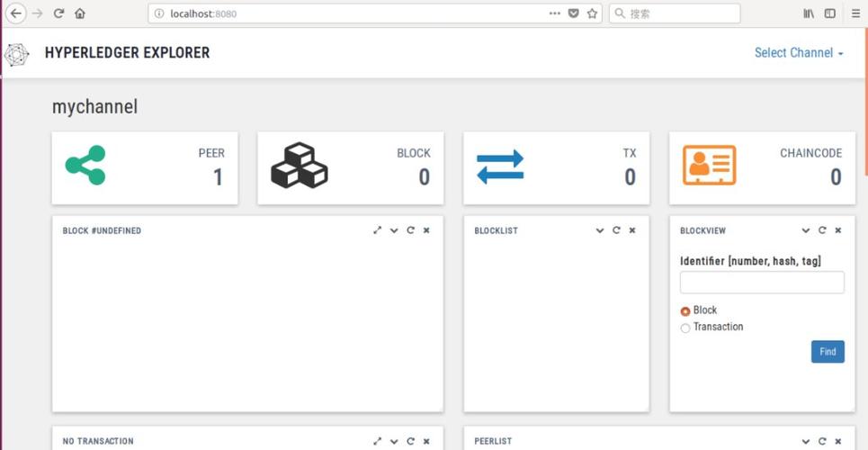Click the blue TX arrows icon

coord(499,166)
